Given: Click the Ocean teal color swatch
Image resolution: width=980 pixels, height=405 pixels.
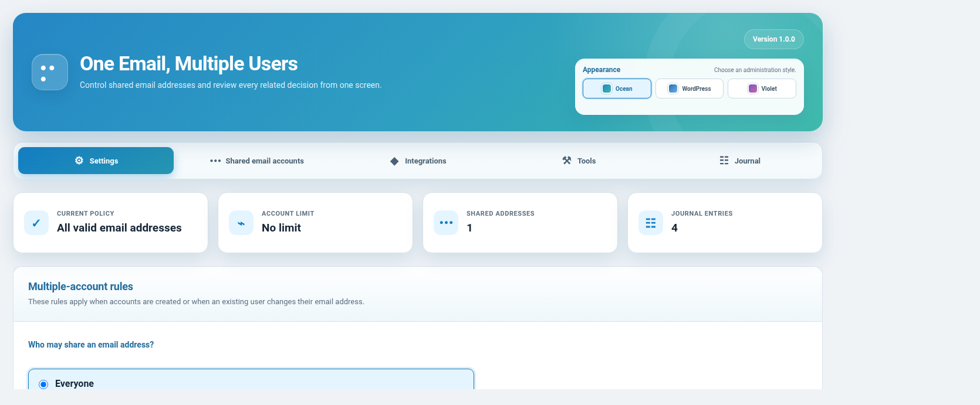Looking at the screenshot, I should coord(607,89).
